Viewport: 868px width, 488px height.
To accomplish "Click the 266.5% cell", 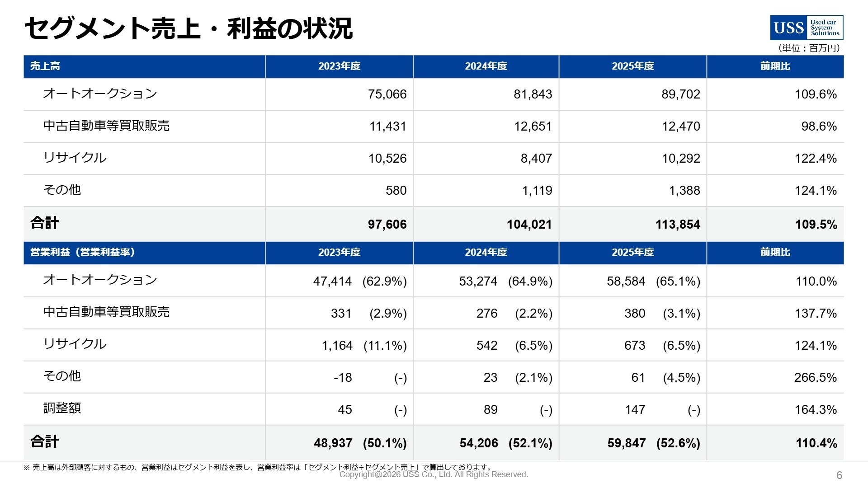I will [816, 377].
